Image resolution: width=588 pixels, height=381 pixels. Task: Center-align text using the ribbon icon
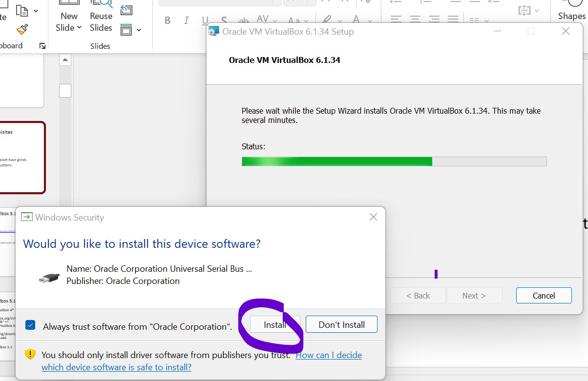(415, 20)
